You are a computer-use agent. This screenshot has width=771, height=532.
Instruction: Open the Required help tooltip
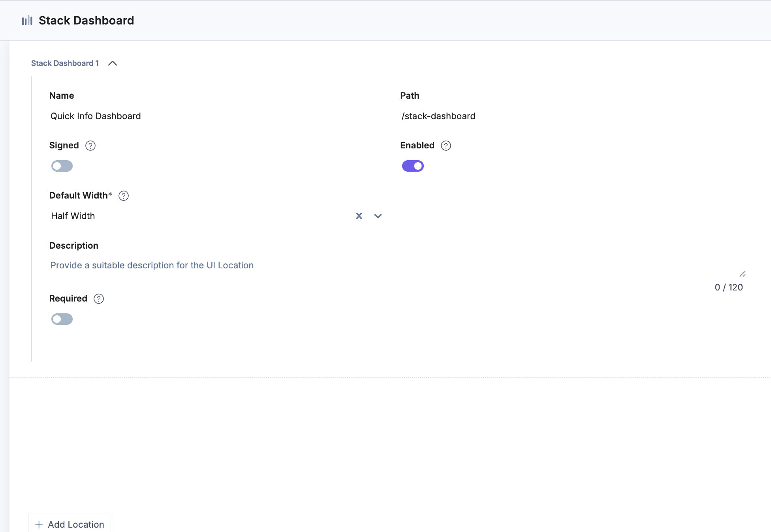(98, 299)
